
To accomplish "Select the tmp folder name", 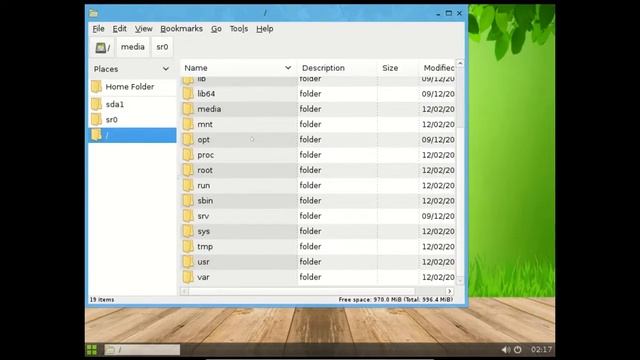I will [205, 247].
